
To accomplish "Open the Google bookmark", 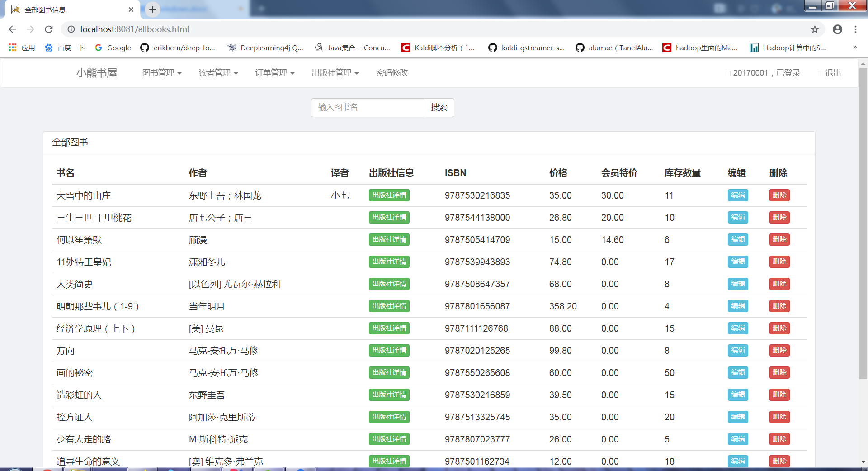I will [x=113, y=48].
